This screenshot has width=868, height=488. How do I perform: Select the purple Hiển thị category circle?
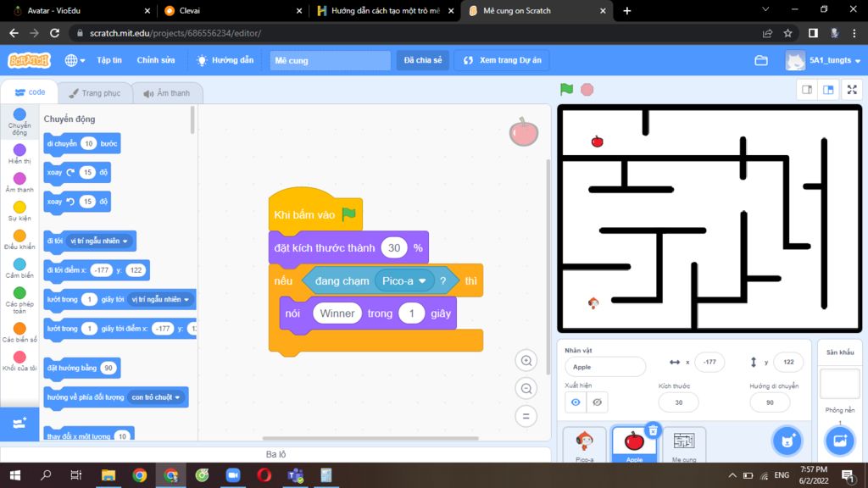19,150
